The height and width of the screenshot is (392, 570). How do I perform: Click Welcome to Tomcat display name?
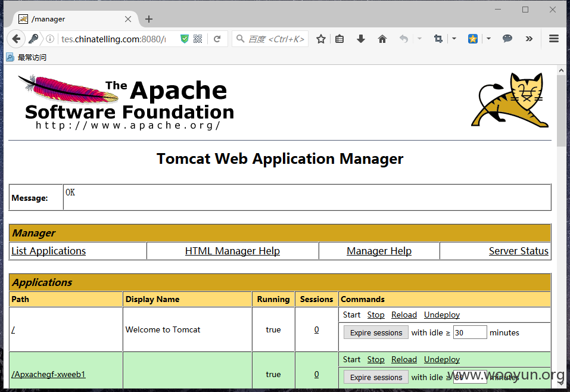click(x=163, y=329)
